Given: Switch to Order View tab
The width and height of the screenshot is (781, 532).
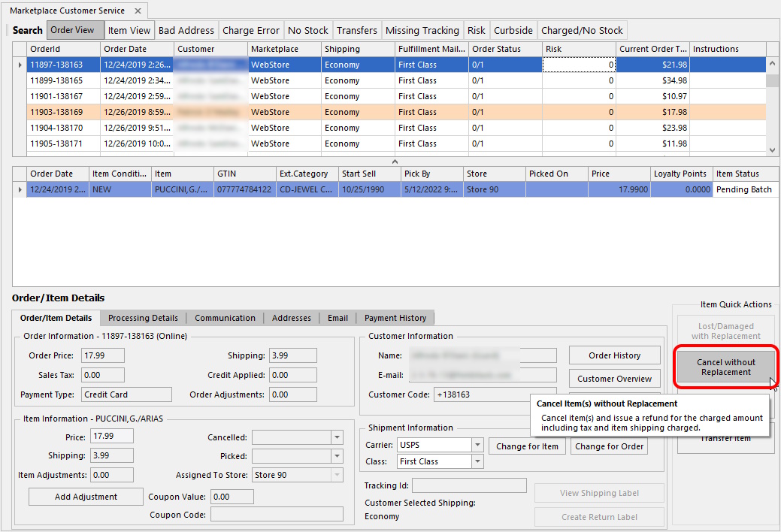Looking at the screenshot, I should tap(75, 30).
